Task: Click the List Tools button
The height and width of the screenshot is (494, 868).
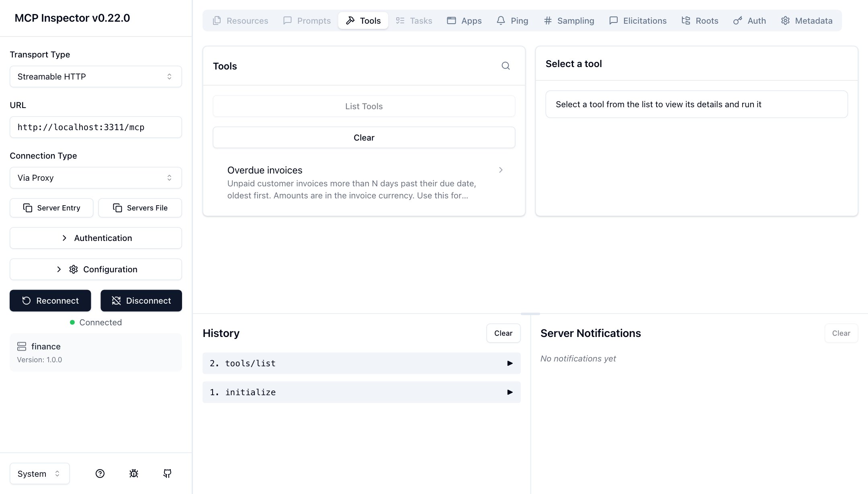Action: click(364, 106)
